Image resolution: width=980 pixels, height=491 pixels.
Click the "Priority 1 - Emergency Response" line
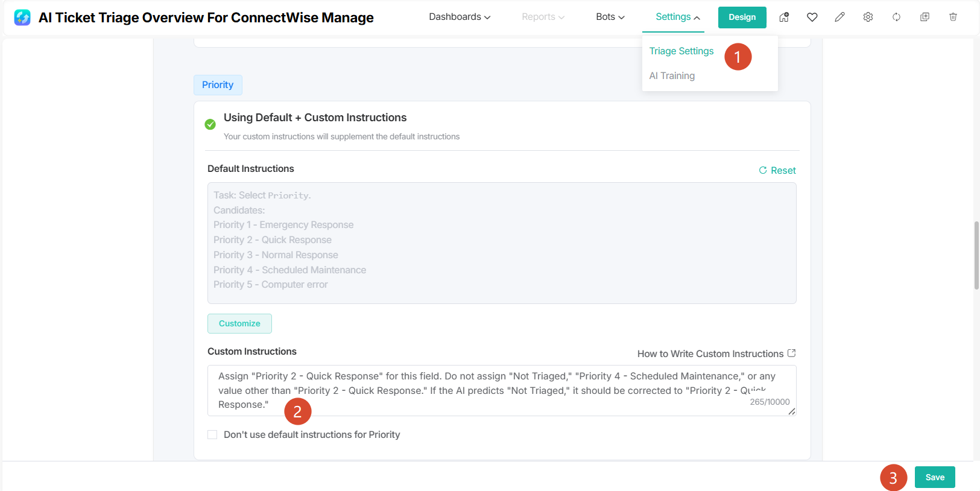[x=283, y=225]
